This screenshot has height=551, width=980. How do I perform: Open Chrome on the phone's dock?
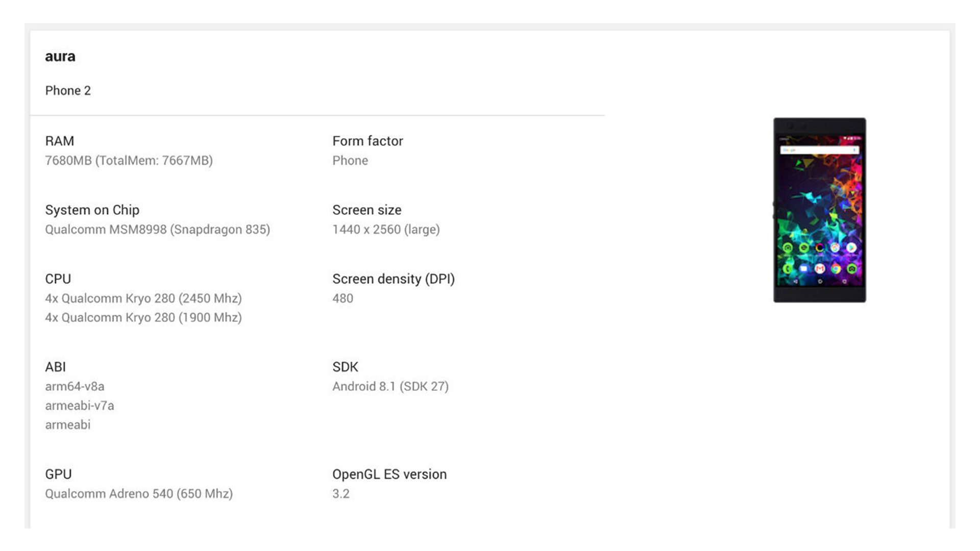pos(836,269)
